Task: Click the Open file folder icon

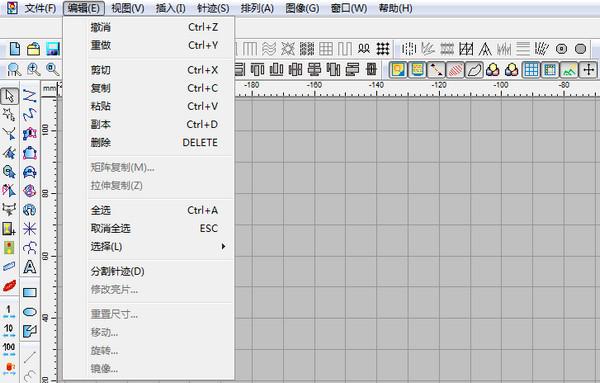Action: (x=34, y=49)
